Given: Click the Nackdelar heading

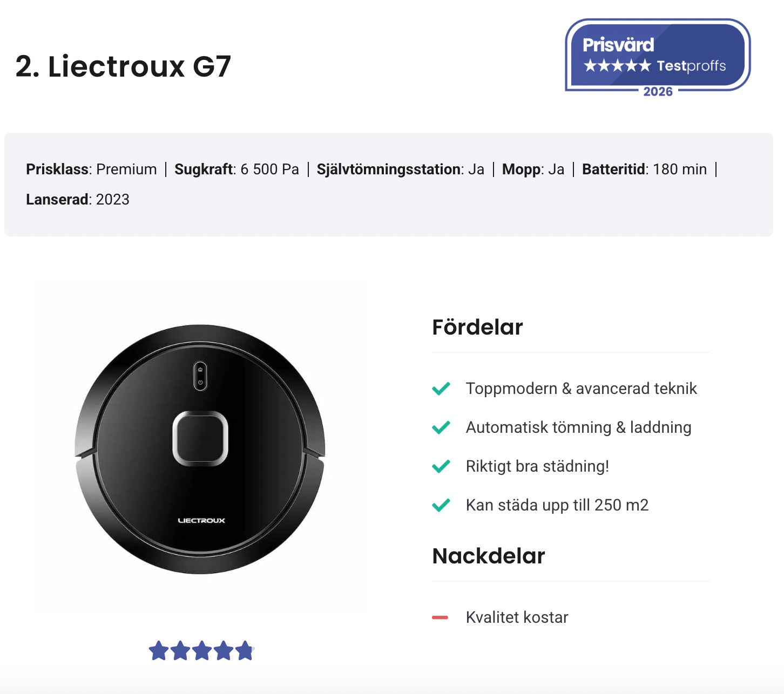Looking at the screenshot, I should click(489, 556).
